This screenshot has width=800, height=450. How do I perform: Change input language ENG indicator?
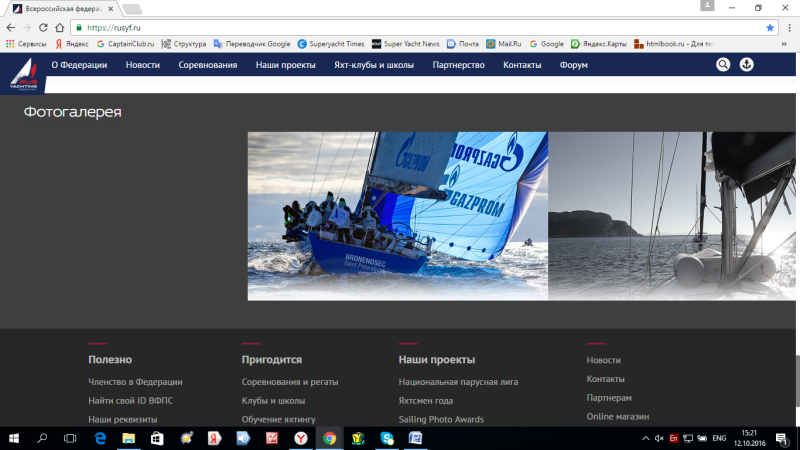coord(719,438)
